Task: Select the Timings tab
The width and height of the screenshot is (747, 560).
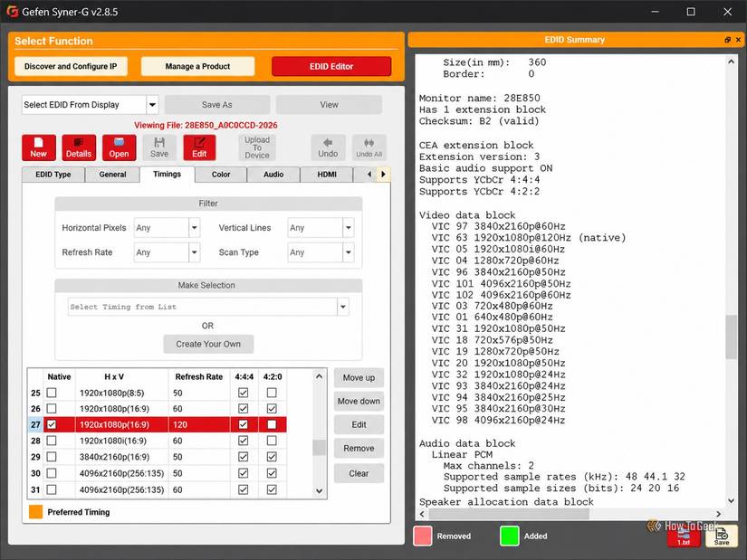Action: point(168,175)
